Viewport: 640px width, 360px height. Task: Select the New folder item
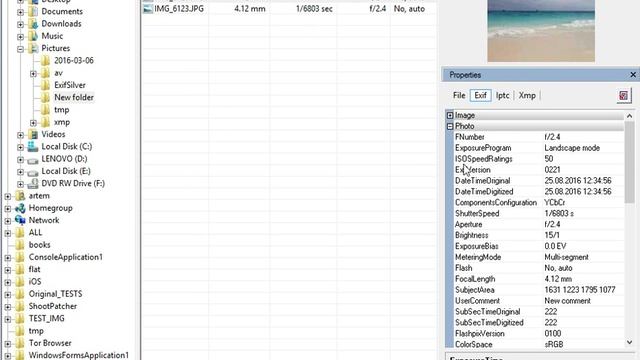(x=74, y=97)
